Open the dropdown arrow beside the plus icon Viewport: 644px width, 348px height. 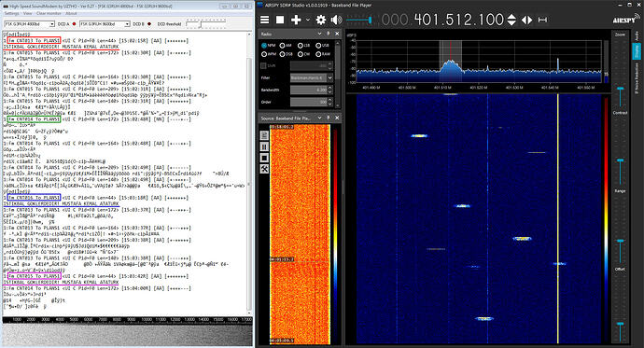tap(308, 21)
